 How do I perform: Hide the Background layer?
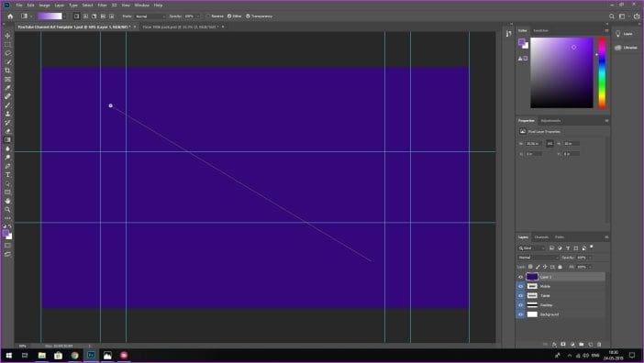click(x=520, y=314)
